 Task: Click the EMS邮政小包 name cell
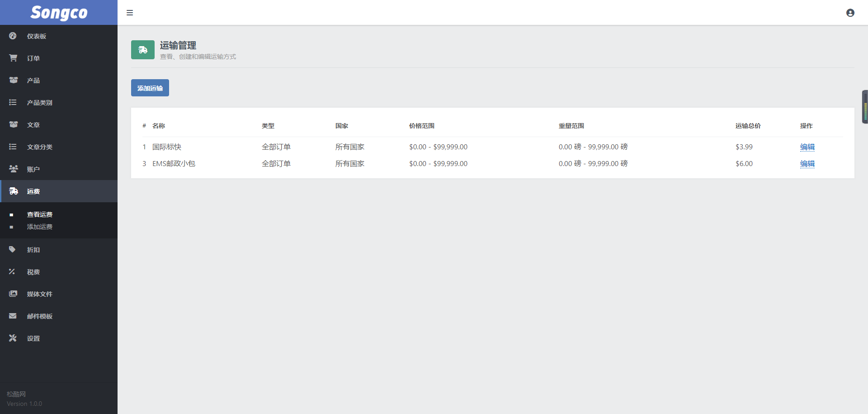point(174,164)
